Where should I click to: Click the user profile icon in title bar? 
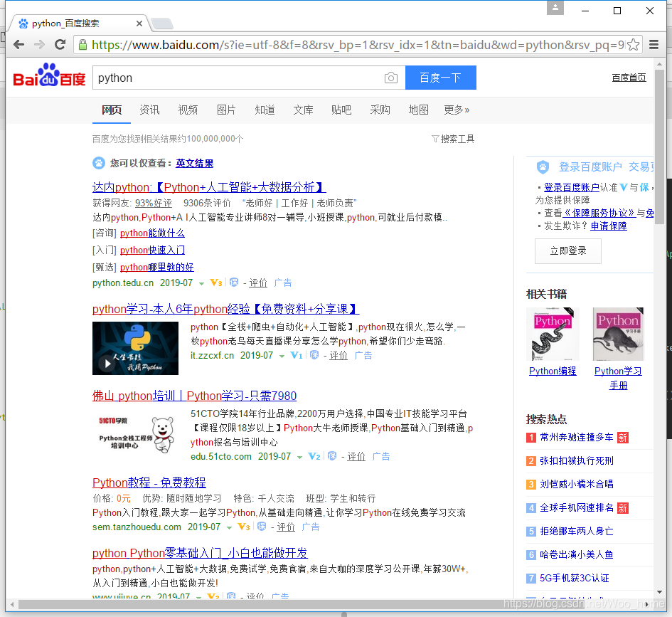click(555, 8)
